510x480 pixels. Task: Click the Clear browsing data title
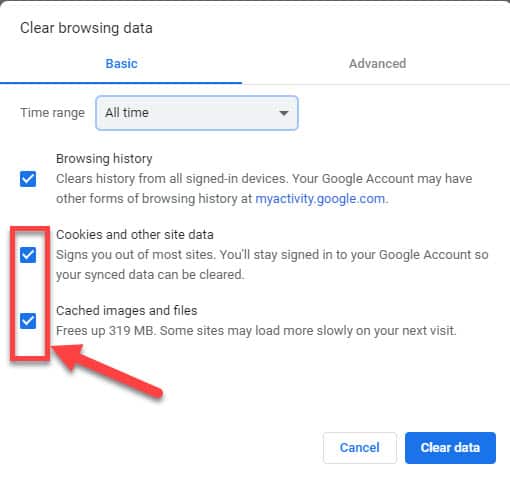tap(86, 28)
